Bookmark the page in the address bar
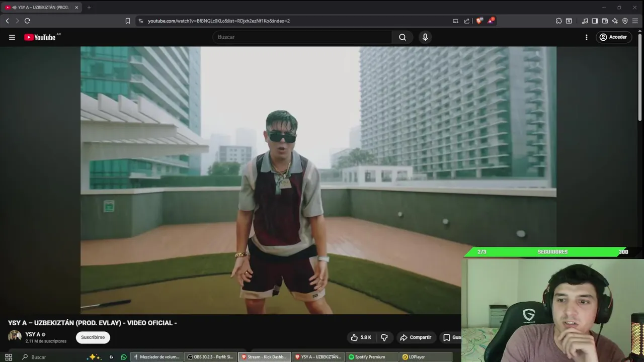 coord(128,21)
